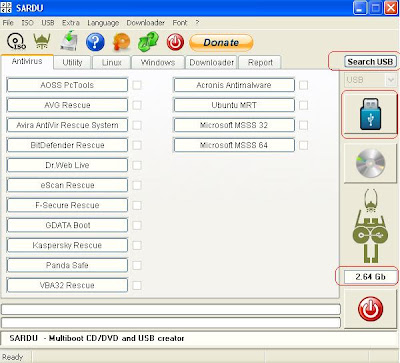
Task: Tick the eScan Rescue checkbox
Action: point(137,185)
